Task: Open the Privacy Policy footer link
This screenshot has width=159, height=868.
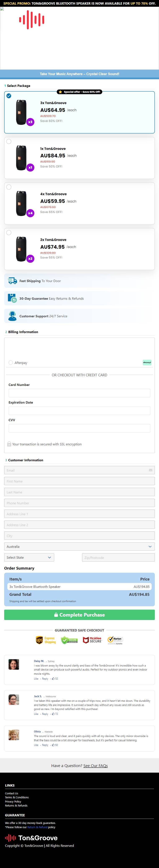Action: coord(13,801)
